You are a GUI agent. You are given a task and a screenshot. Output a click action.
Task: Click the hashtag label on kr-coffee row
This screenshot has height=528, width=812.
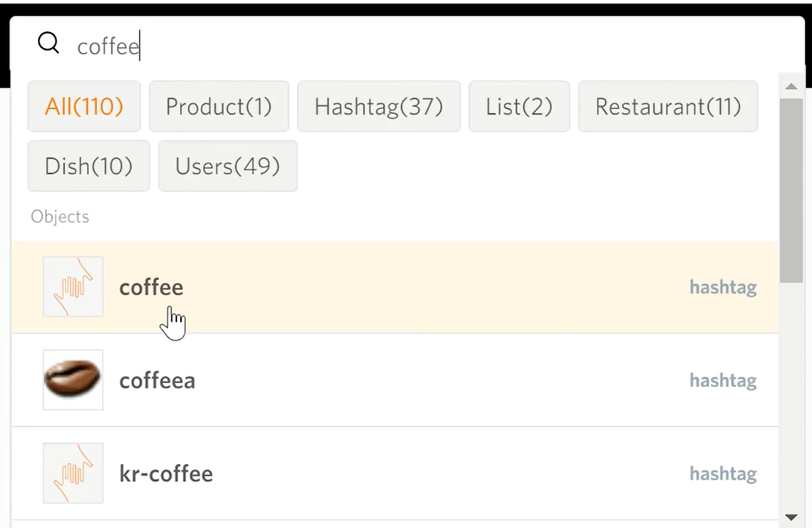pyautogui.click(x=722, y=474)
